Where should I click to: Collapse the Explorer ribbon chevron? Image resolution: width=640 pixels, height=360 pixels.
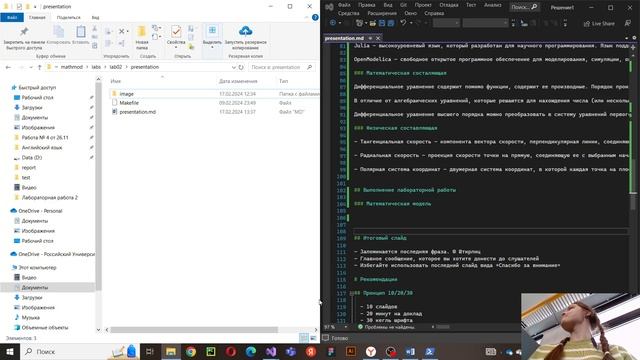(306, 17)
